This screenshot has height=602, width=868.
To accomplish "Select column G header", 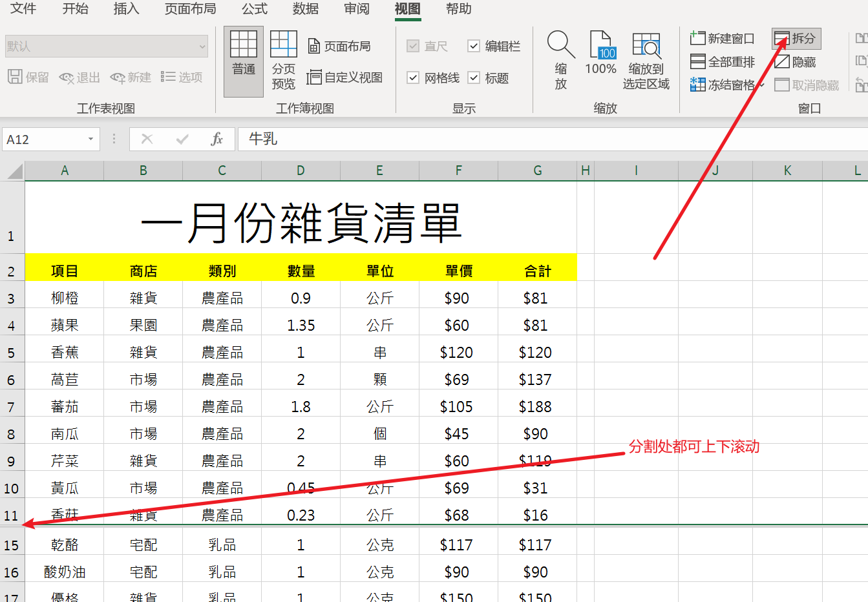I will point(537,171).
